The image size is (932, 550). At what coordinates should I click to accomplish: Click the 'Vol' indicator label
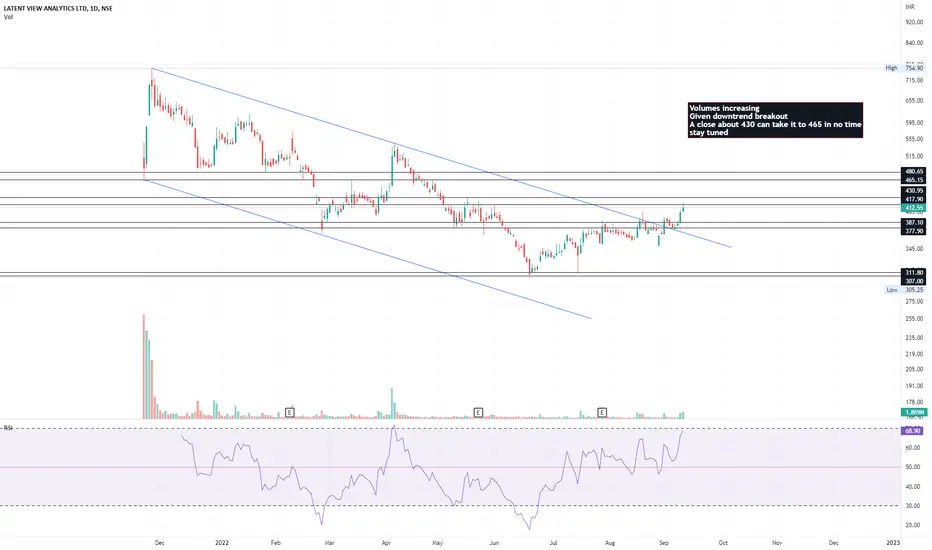8,17
